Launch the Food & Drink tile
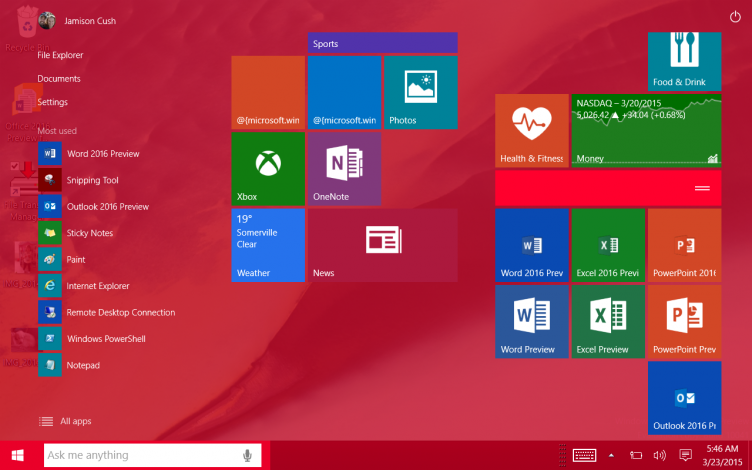The image size is (752, 470). tap(684, 60)
